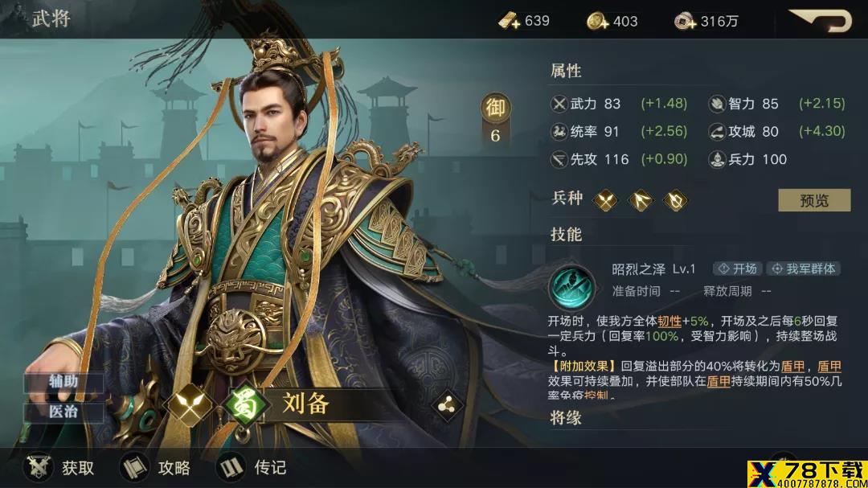Click the 预览 preview button

pyautogui.click(x=814, y=200)
